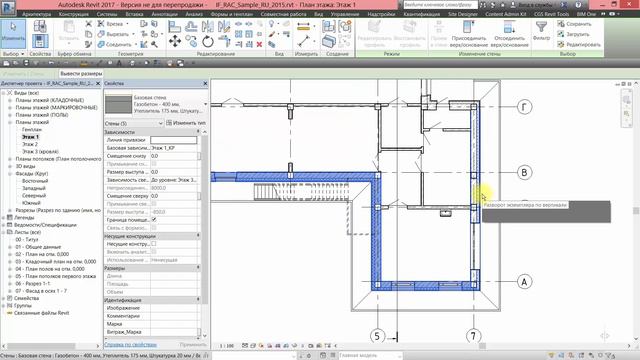Click the light bulb hide-in-view icon

tap(271, 24)
